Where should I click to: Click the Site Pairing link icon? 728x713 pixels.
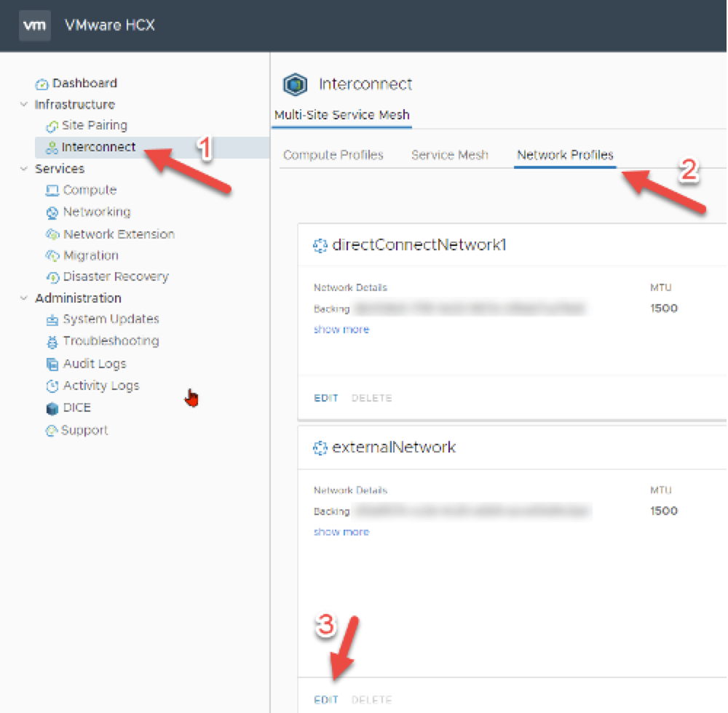(x=52, y=126)
